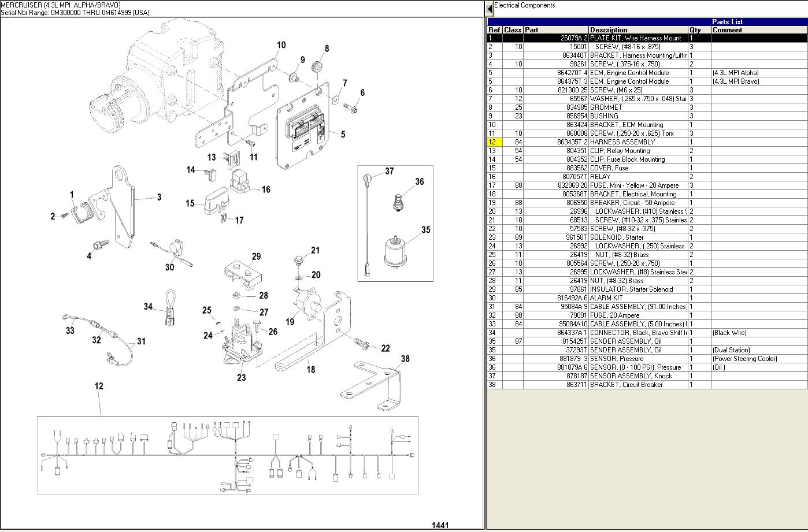Select the RELAY row
The image size is (808, 532).
click(x=647, y=177)
